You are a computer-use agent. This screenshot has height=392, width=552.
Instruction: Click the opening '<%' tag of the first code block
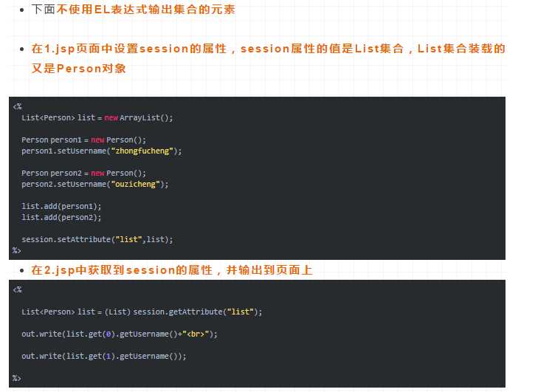[x=17, y=106]
